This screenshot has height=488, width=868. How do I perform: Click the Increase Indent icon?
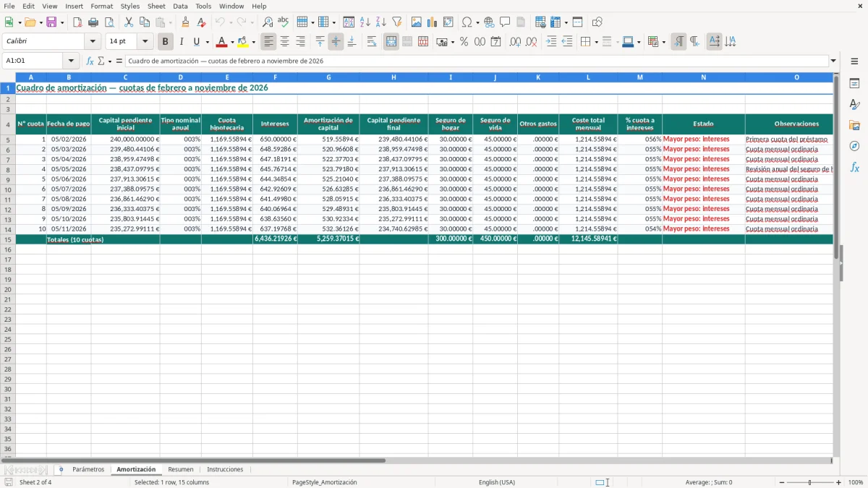[x=551, y=42]
